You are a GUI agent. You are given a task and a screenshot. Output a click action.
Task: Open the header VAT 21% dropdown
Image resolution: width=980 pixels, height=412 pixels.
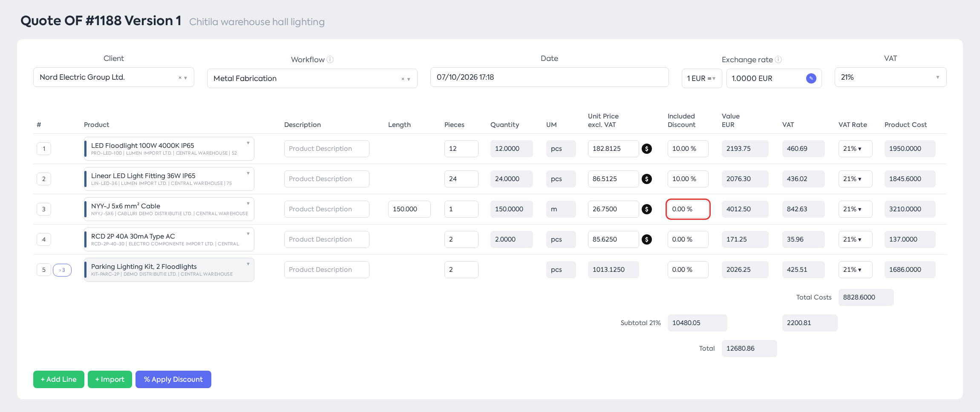point(891,77)
